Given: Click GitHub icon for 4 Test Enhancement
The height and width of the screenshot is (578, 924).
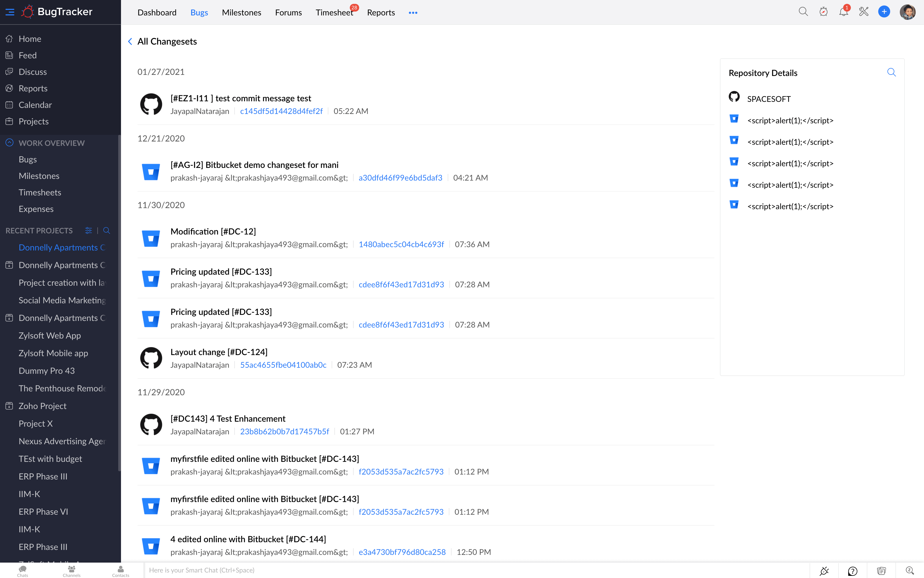Looking at the screenshot, I should 151,424.
